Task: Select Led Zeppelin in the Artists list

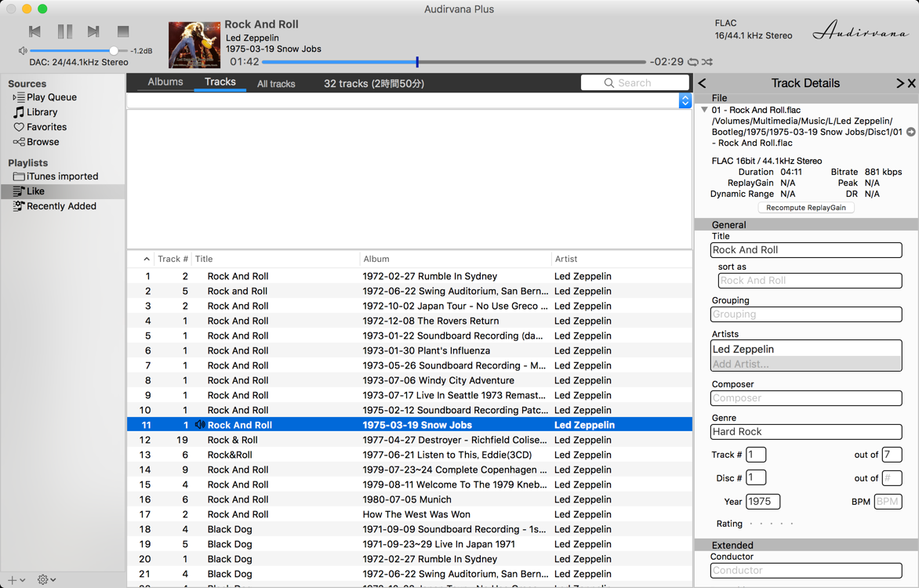Action: point(806,349)
